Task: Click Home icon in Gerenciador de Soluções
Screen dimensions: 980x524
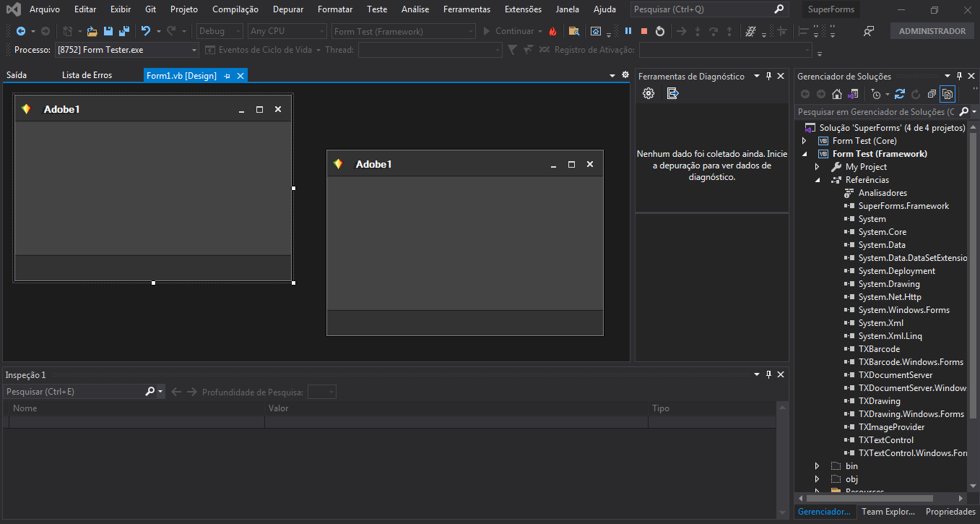Action: [x=836, y=94]
